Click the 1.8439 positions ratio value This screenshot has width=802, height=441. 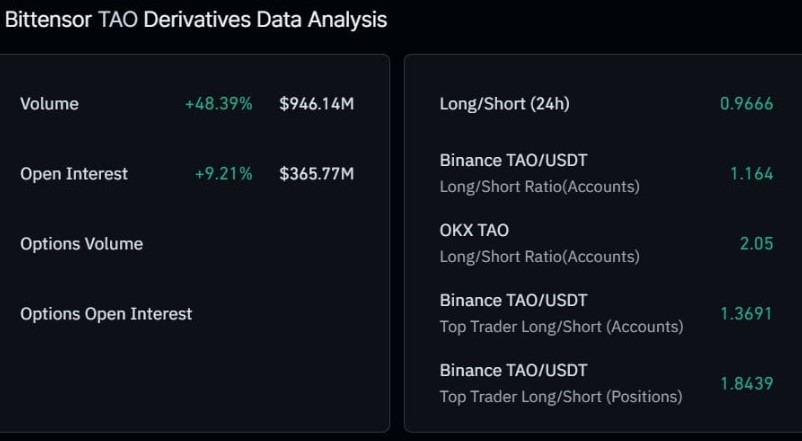click(747, 384)
